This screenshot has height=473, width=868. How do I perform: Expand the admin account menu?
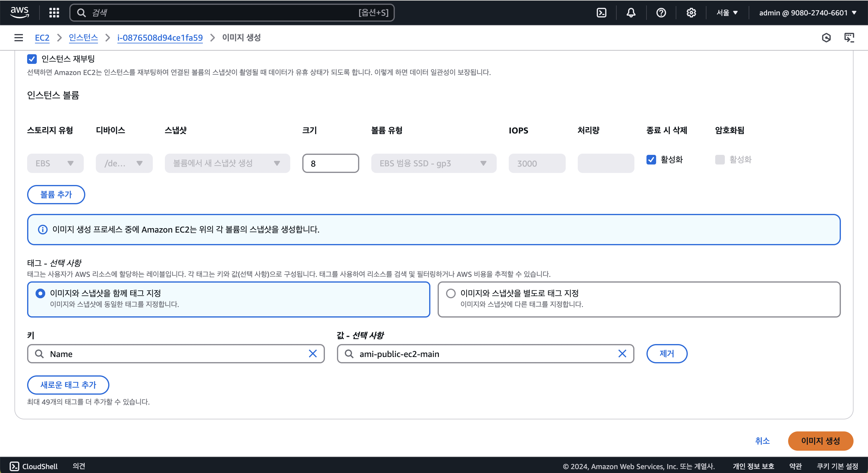[x=807, y=13]
